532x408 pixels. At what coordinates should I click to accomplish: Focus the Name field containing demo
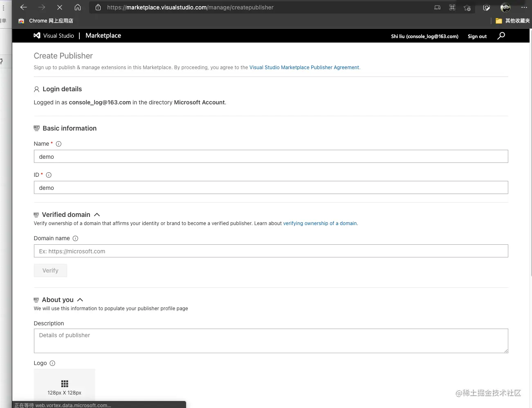coord(271,156)
